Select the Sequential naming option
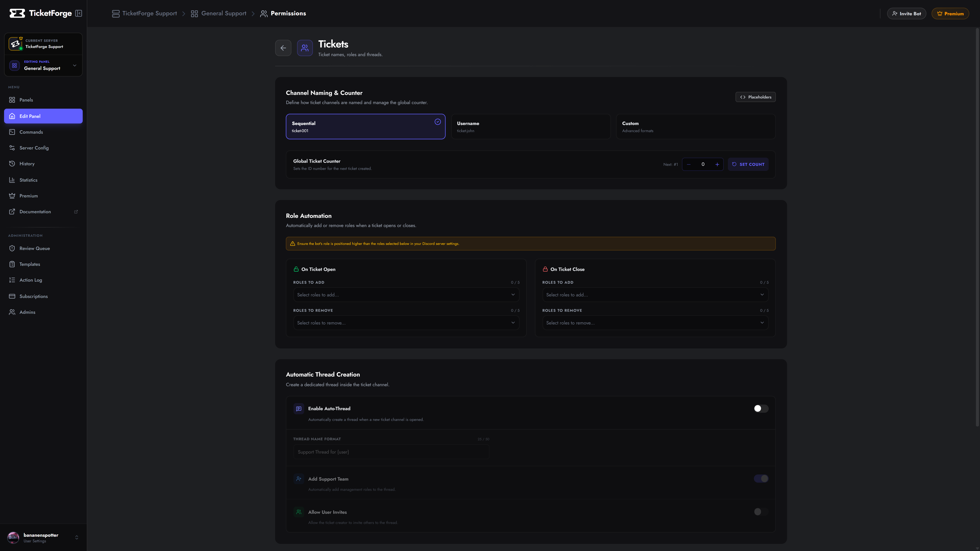 366,127
